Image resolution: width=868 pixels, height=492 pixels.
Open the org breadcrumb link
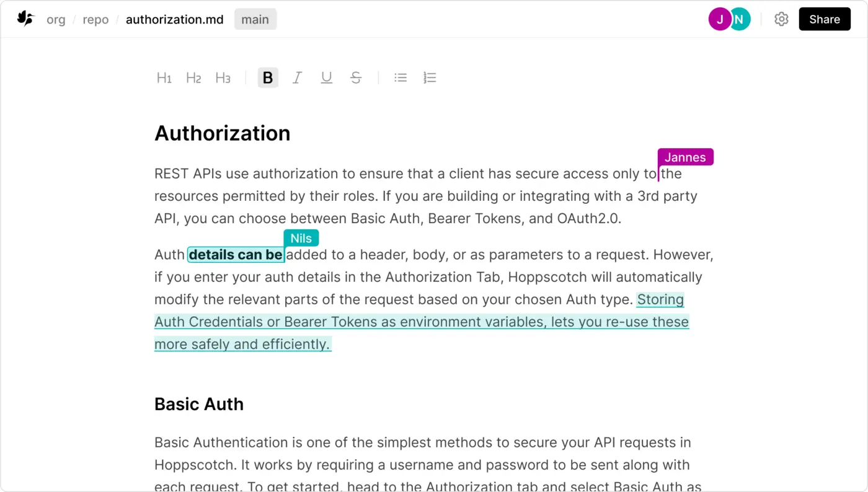click(56, 19)
